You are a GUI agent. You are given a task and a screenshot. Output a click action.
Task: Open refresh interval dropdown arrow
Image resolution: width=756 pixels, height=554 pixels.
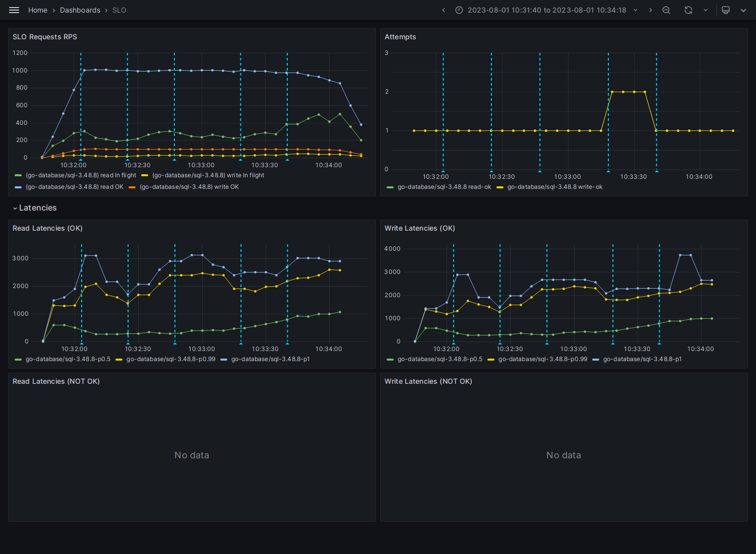(705, 10)
